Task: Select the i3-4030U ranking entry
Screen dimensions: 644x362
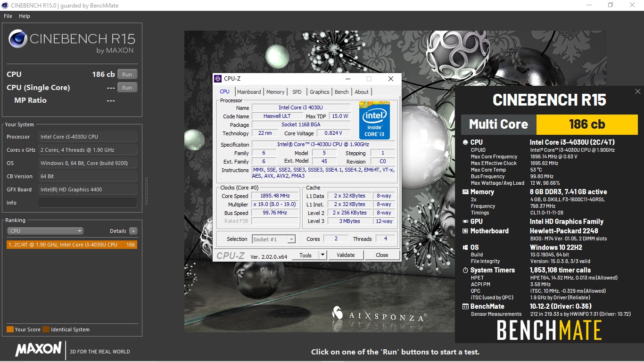Action: pos(72,245)
